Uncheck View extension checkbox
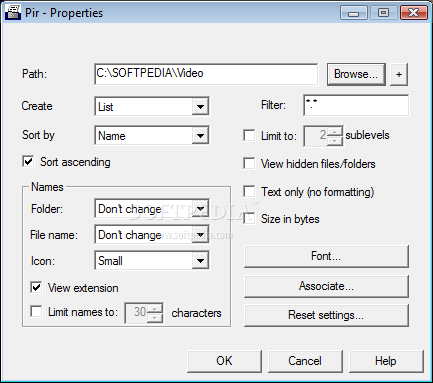The width and height of the screenshot is (433, 383). tap(36, 287)
